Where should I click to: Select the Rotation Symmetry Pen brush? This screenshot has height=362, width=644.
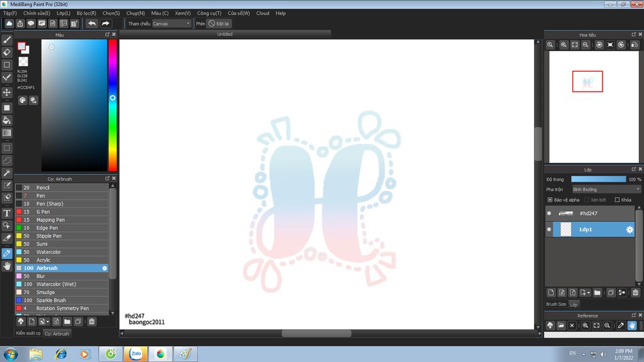62,308
